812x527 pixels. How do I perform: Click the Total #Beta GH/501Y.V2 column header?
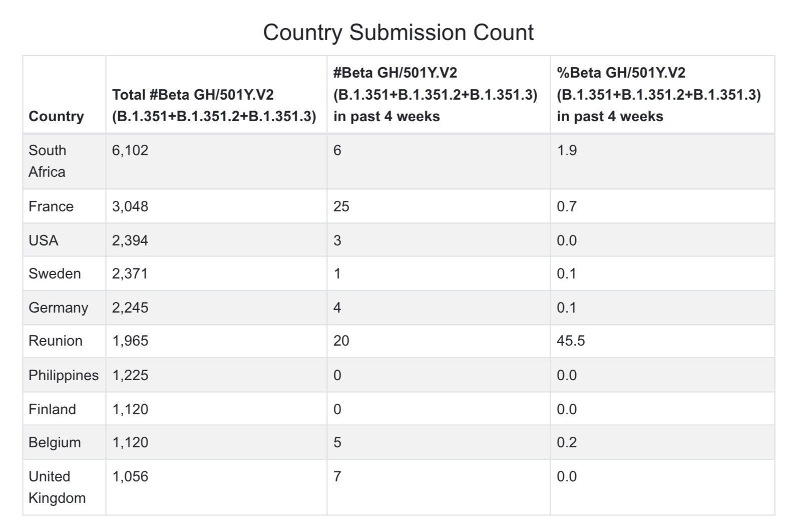214,105
